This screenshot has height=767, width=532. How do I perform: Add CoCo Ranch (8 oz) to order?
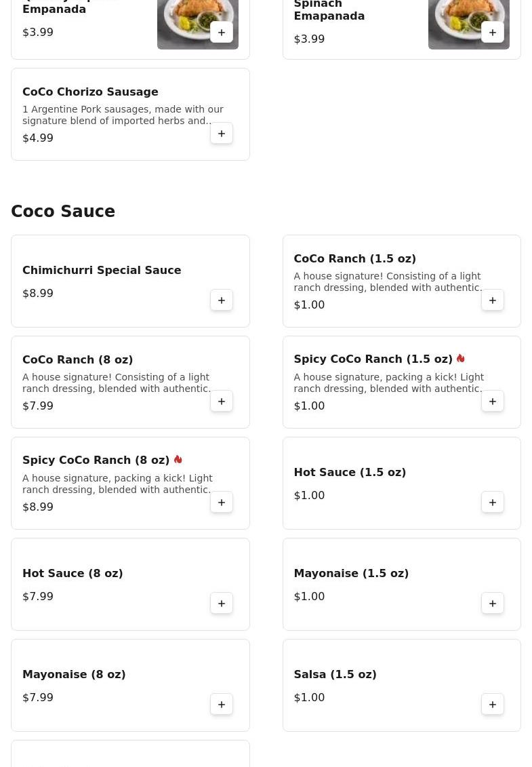click(x=222, y=401)
